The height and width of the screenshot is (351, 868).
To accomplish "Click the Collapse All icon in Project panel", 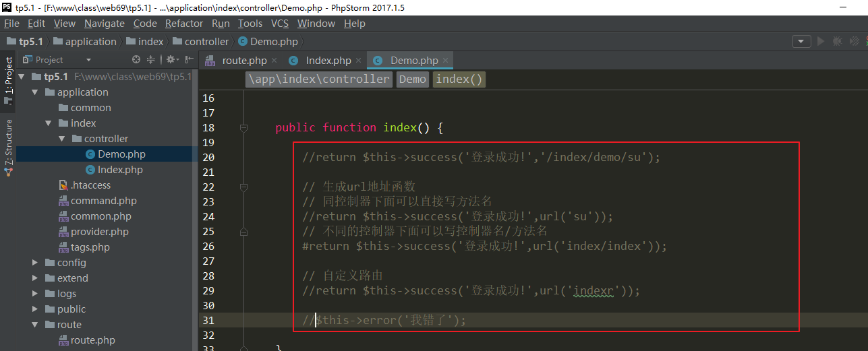I will (151, 60).
